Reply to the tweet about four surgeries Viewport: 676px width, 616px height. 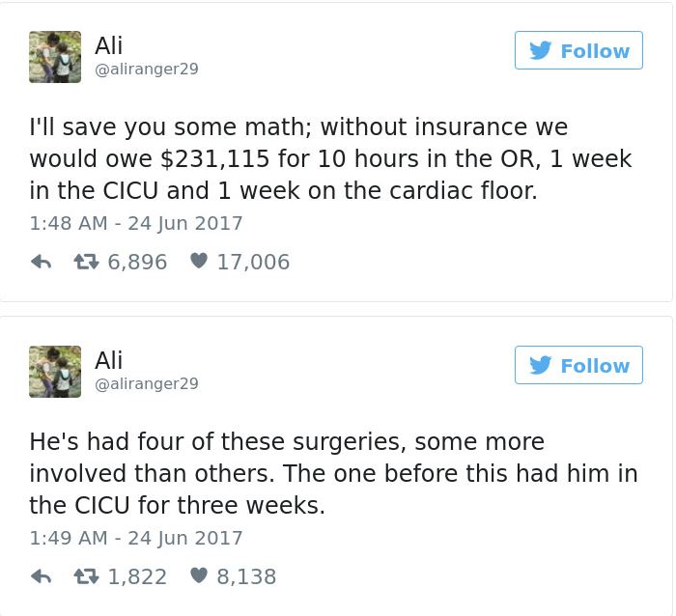[x=41, y=576]
